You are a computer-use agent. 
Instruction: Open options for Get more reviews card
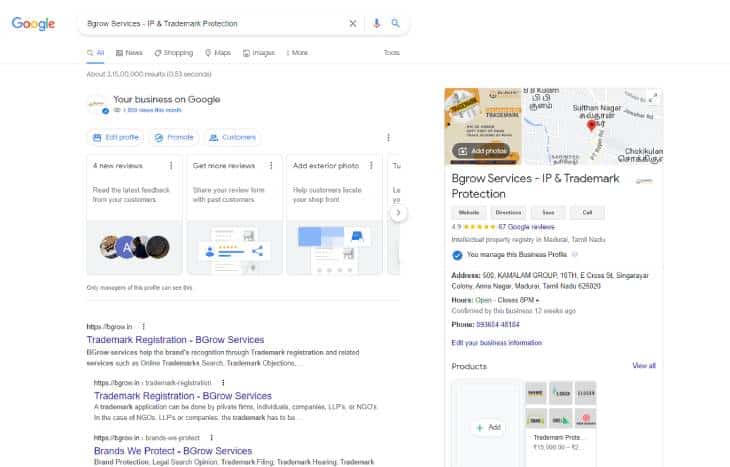point(271,166)
